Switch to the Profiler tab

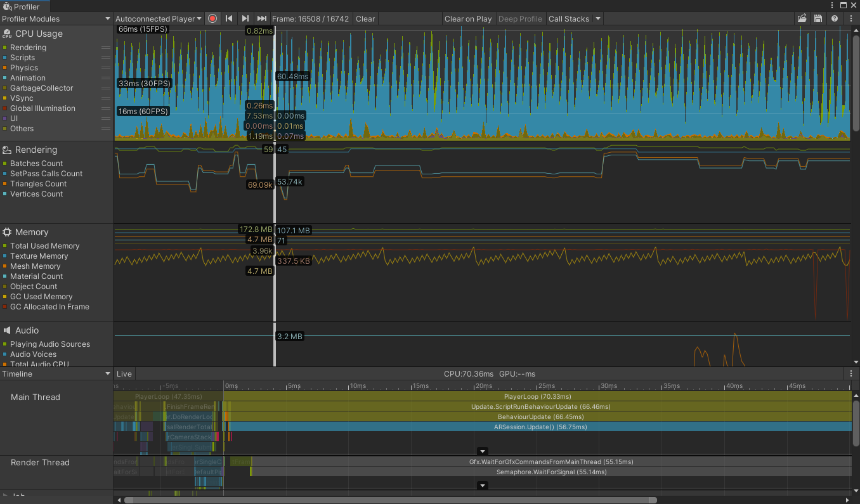click(27, 6)
